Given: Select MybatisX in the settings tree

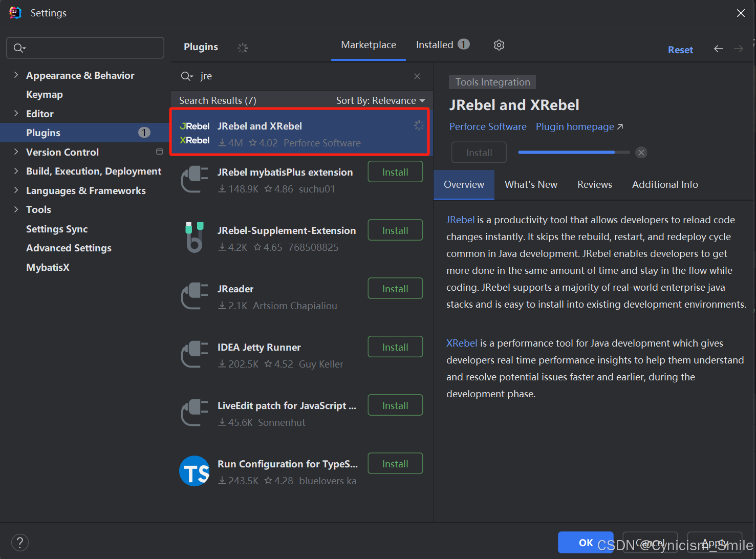Looking at the screenshot, I should 48,267.
